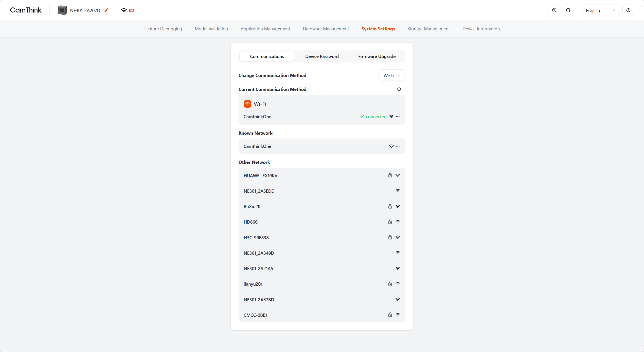Click the CamThink logo

26,10
